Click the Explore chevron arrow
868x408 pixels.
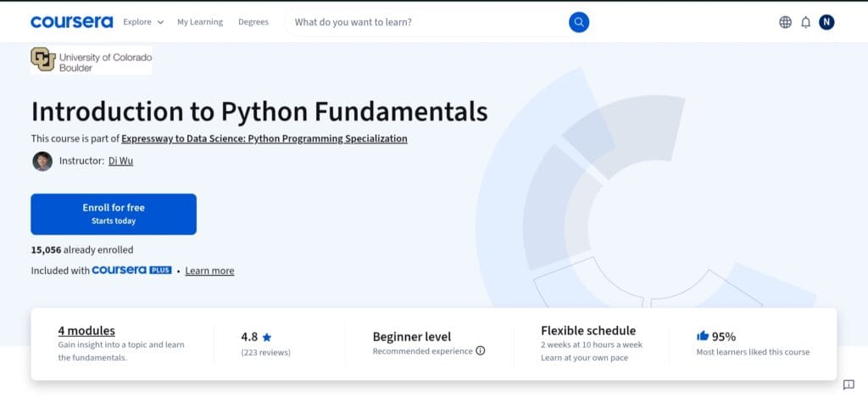pyautogui.click(x=160, y=22)
